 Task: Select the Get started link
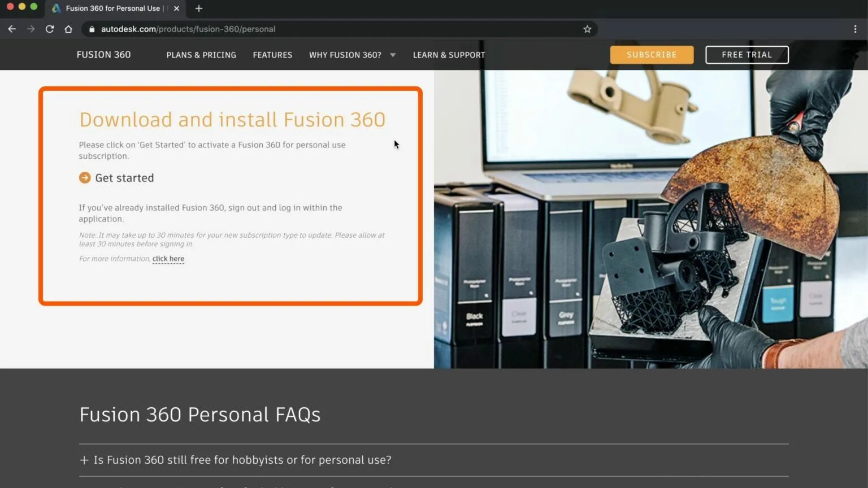tap(124, 177)
